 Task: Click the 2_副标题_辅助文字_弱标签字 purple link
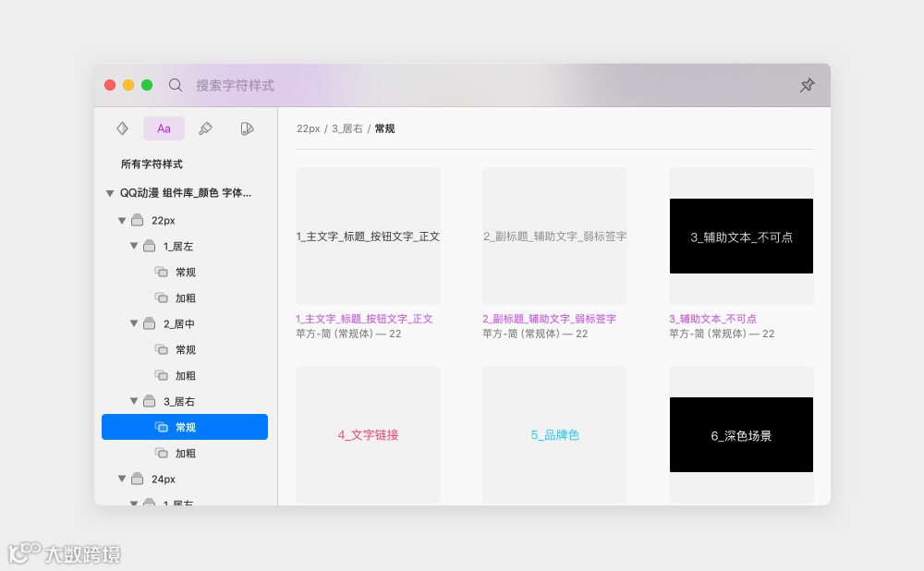pos(549,319)
